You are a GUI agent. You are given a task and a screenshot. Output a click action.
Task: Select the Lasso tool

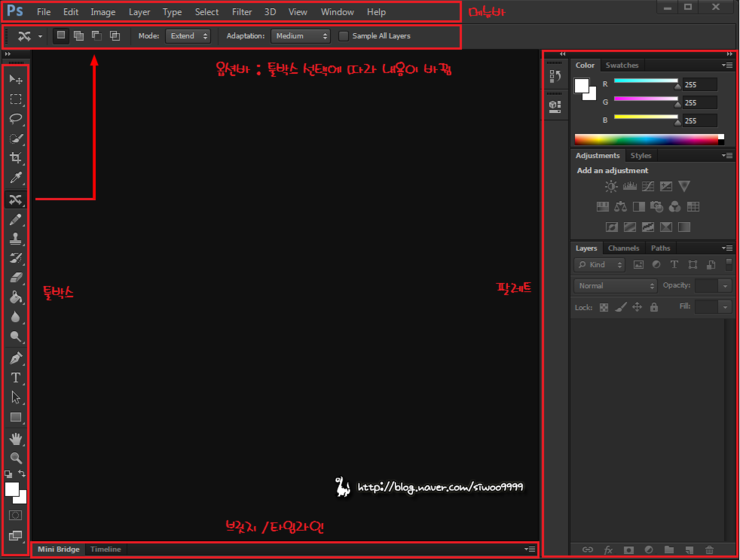(16, 118)
